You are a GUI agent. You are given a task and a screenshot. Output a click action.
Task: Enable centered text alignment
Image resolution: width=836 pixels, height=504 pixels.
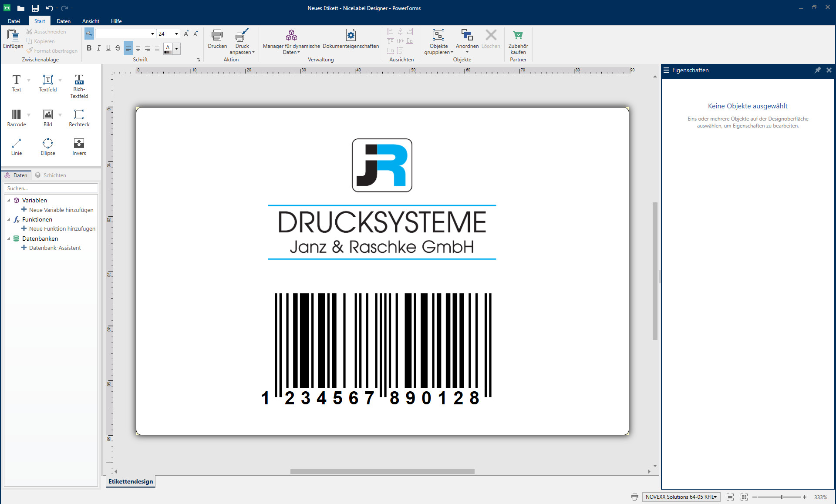pyautogui.click(x=138, y=48)
